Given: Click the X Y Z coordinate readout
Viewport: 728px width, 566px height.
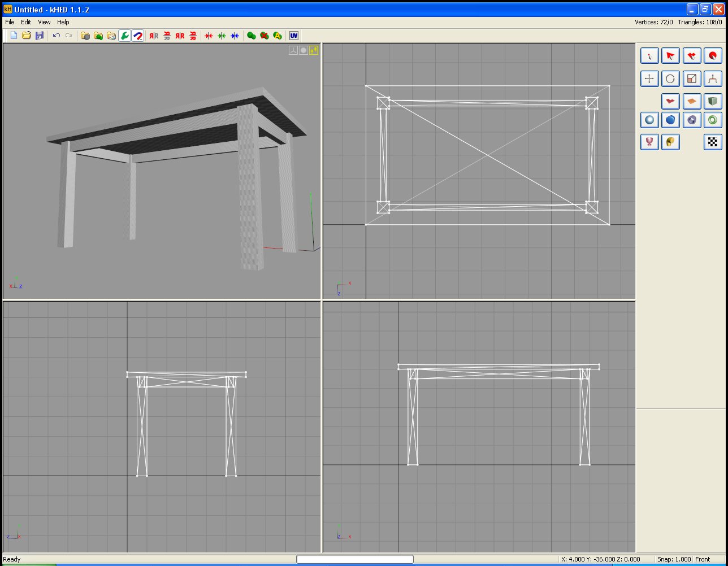Looking at the screenshot, I should [x=601, y=559].
